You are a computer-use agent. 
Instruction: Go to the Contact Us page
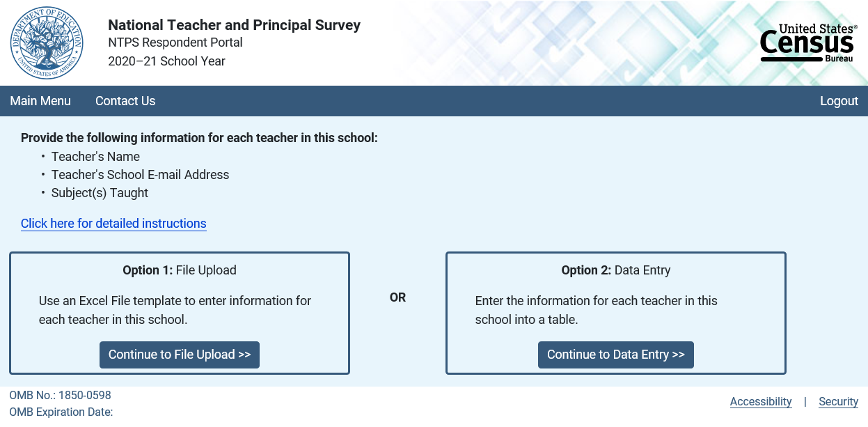coord(125,101)
